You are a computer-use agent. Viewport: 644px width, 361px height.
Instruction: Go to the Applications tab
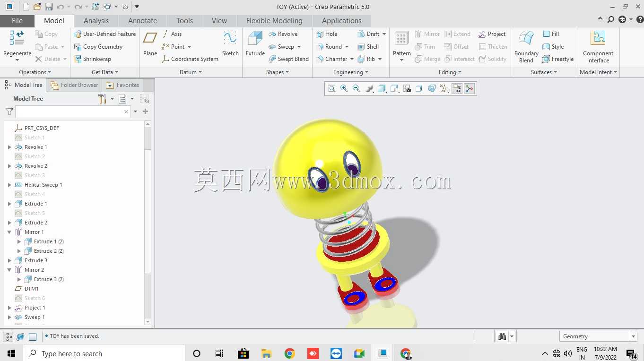[x=341, y=21]
